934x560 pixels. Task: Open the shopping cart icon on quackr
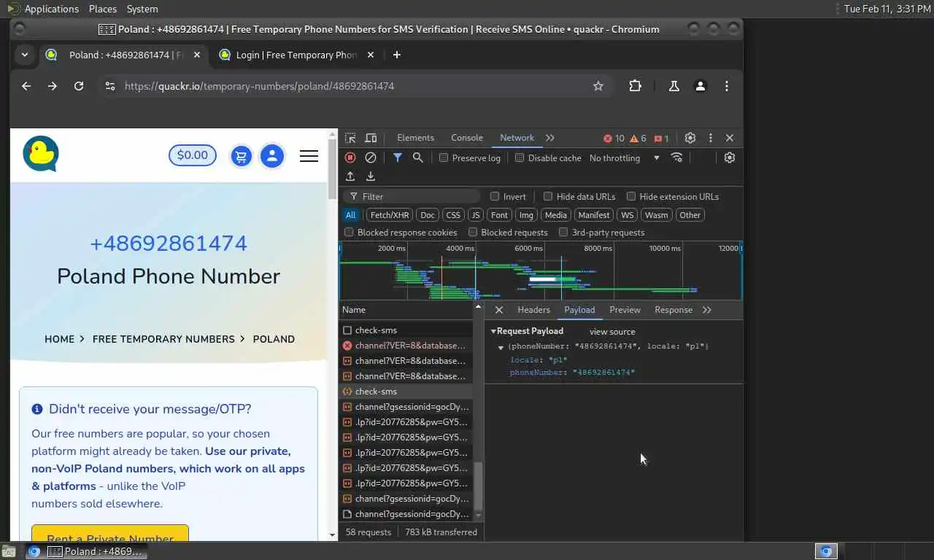point(242,155)
